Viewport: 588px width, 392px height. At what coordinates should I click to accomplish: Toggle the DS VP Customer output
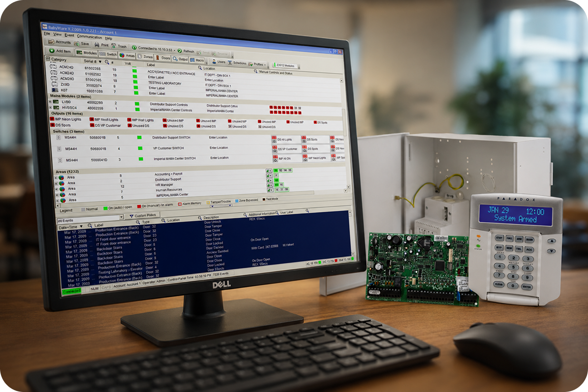(x=92, y=125)
